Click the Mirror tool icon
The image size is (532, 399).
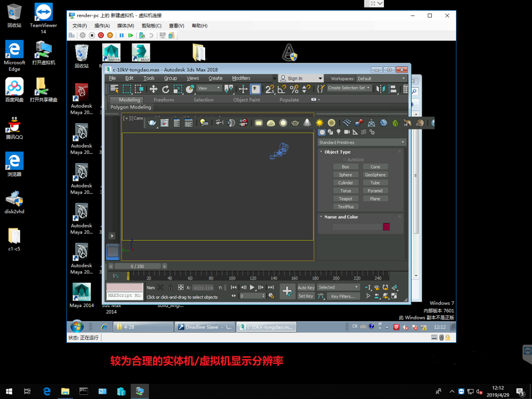click(x=381, y=89)
